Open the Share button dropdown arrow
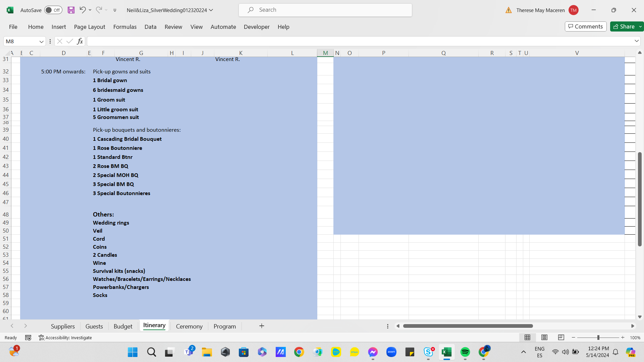The width and height of the screenshot is (644, 362). click(x=640, y=26)
